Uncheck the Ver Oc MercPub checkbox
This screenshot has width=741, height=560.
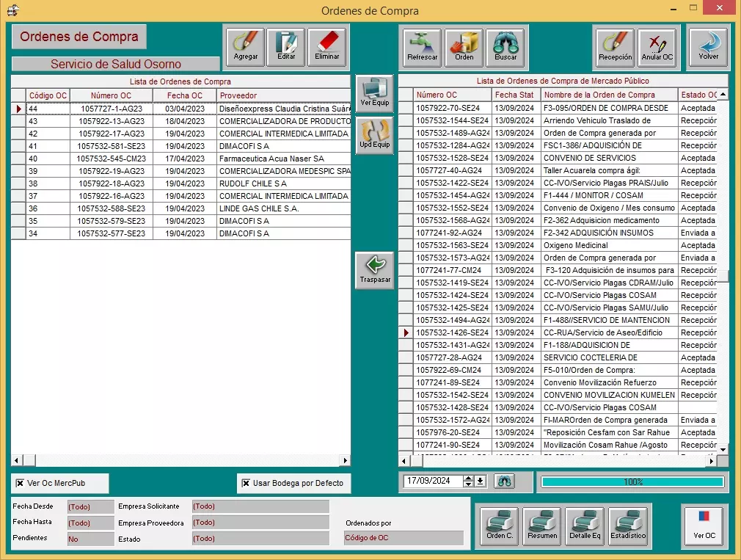(x=21, y=483)
